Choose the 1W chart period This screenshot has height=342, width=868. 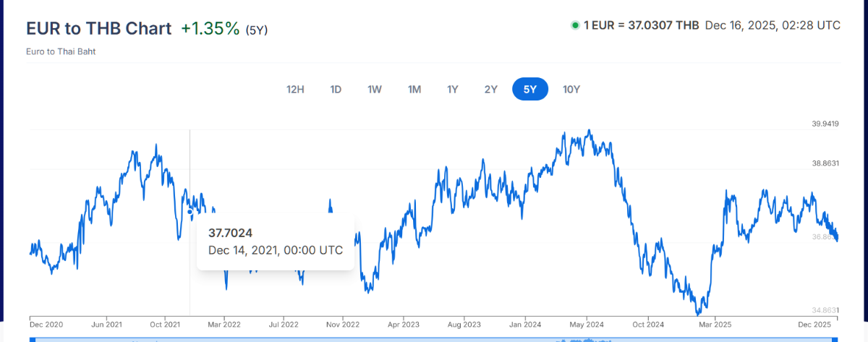(x=374, y=90)
